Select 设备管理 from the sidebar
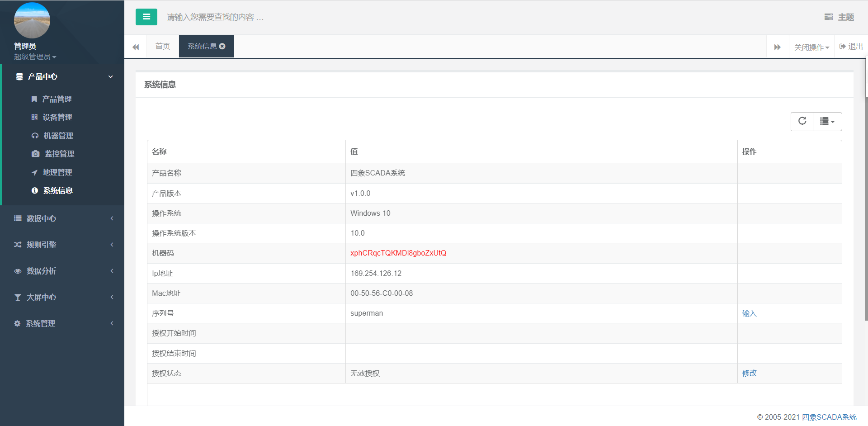The width and height of the screenshot is (868, 426). [x=57, y=117]
